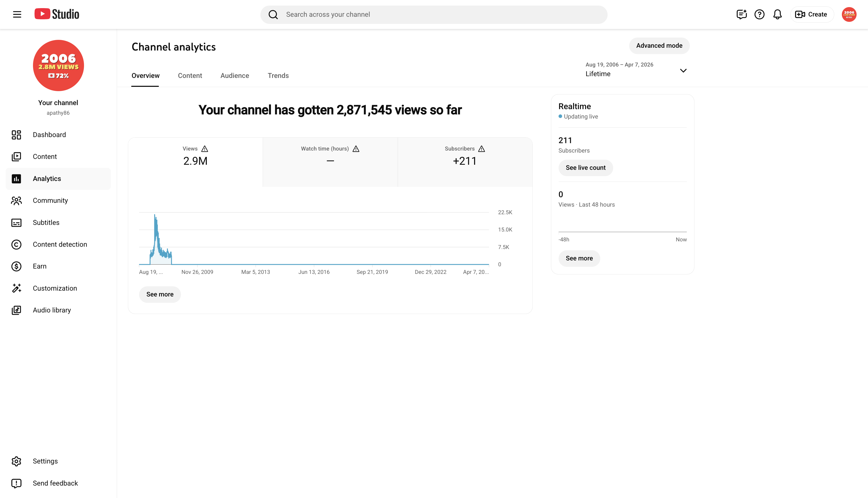Click See more under the views chart
The height and width of the screenshot is (498, 868).
pos(160,294)
